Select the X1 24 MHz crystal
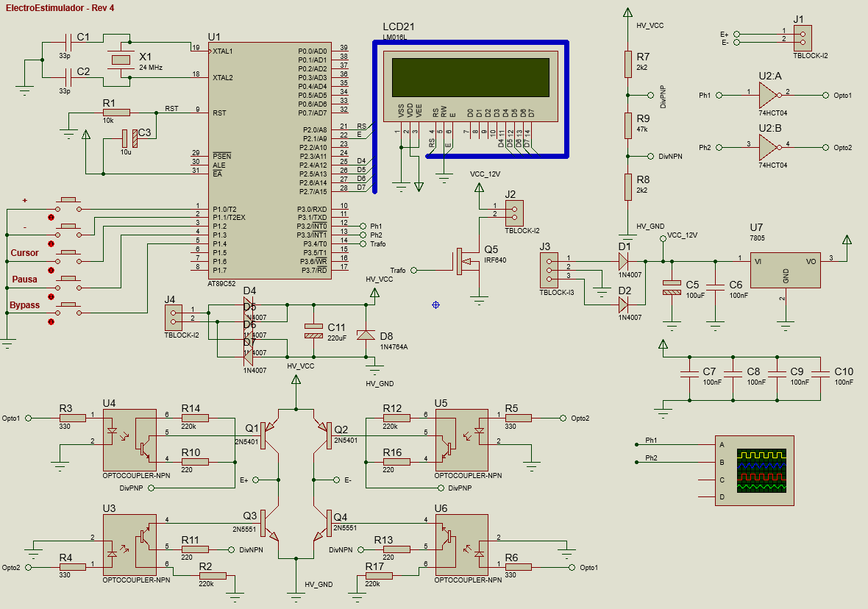The height and width of the screenshot is (609, 868). (x=120, y=60)
